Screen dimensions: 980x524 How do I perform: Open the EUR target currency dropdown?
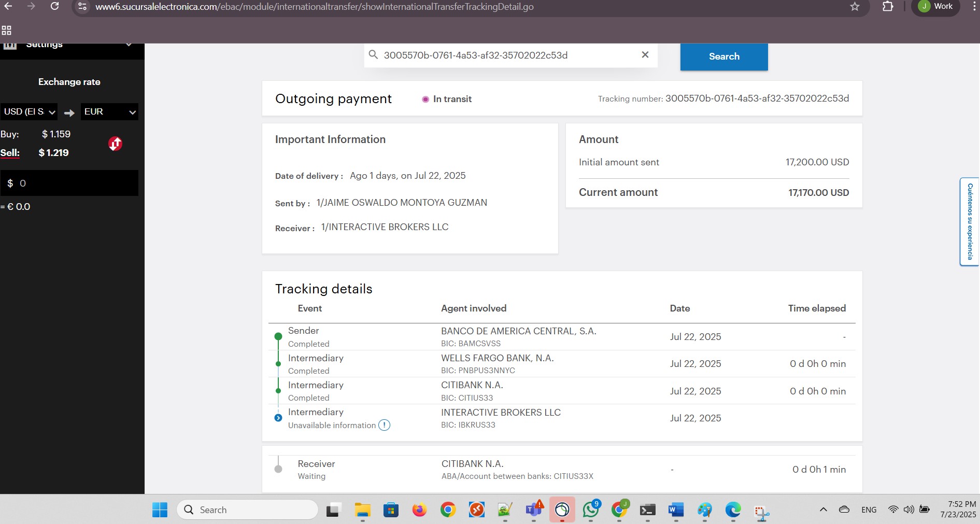click(109, 111)
